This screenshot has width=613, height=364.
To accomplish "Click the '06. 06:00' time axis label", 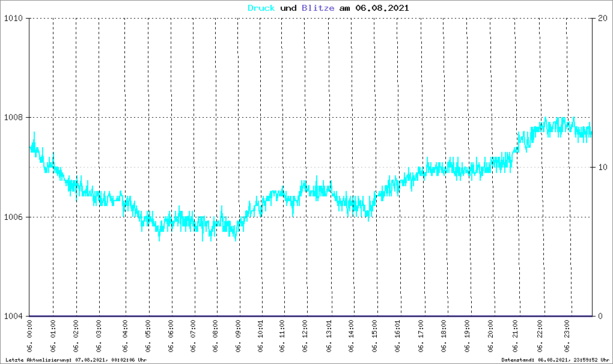I will pyautogui.click(x=171, y=336).
